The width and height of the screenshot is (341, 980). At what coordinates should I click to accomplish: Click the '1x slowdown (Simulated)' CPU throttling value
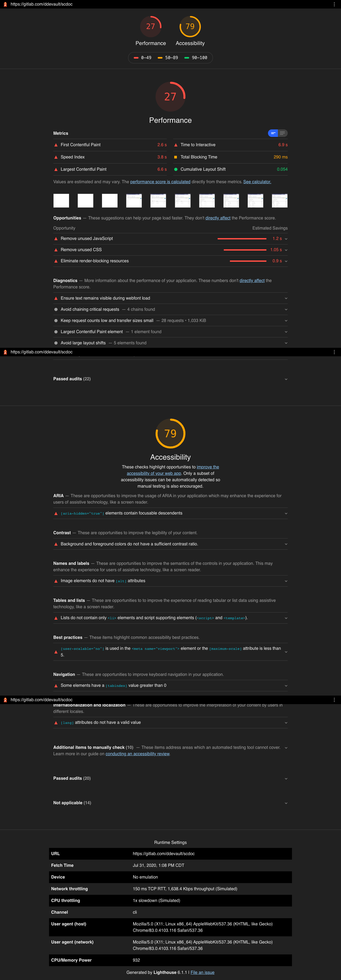pos(156,900)
